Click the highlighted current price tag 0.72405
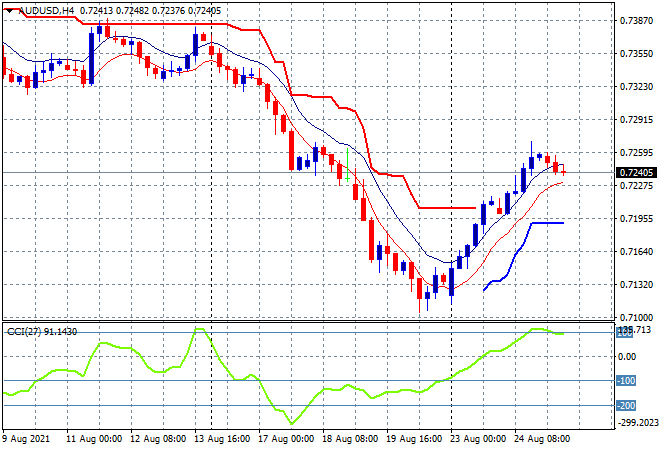This screenshot has width=660, height=450. pos(636,173)
